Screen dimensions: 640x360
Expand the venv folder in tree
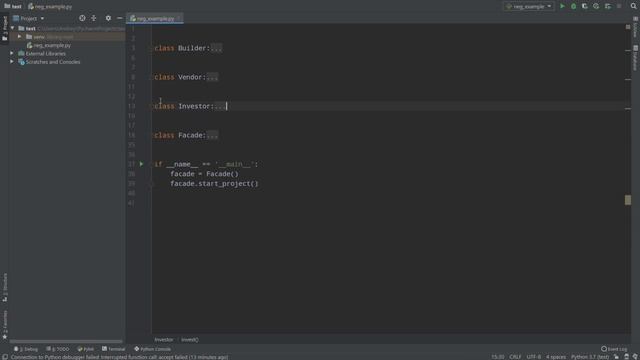click(x=19, y=37)
